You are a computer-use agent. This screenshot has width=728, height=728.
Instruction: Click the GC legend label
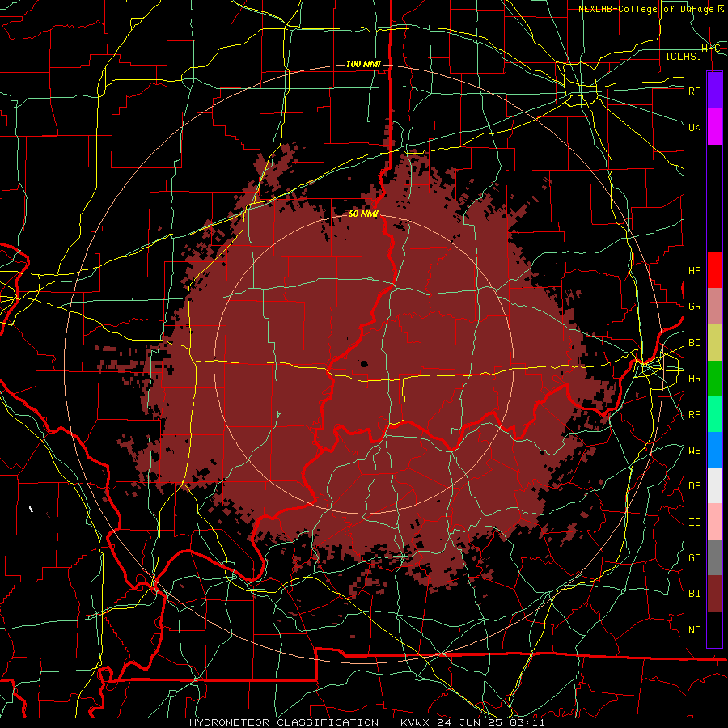pyautogui.click(x=694, y=558)
